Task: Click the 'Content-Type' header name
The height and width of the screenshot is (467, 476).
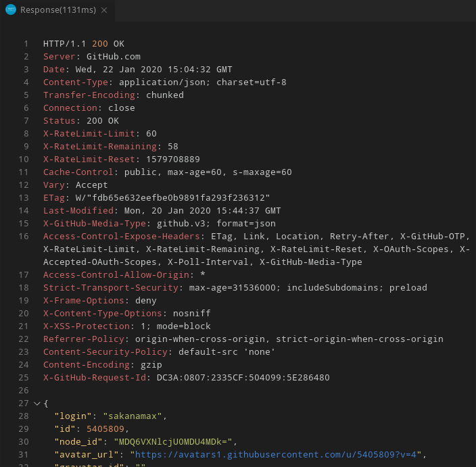Action: point(76,82)
